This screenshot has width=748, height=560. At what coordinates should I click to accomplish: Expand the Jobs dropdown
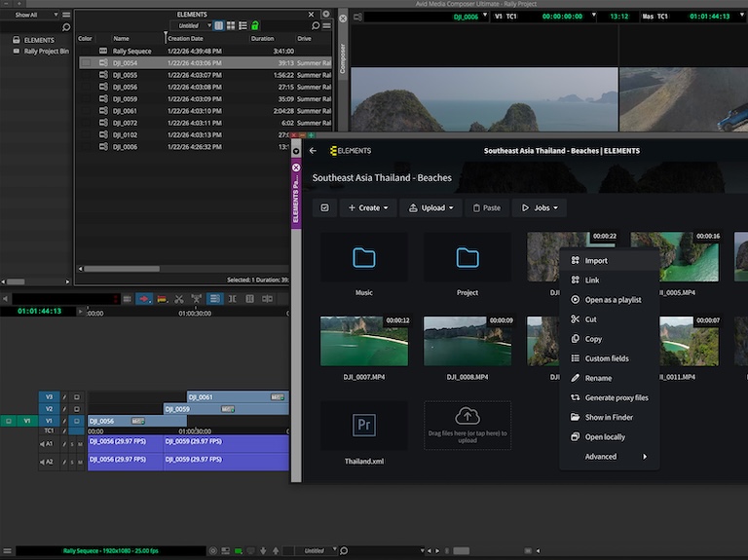(540, 208)
